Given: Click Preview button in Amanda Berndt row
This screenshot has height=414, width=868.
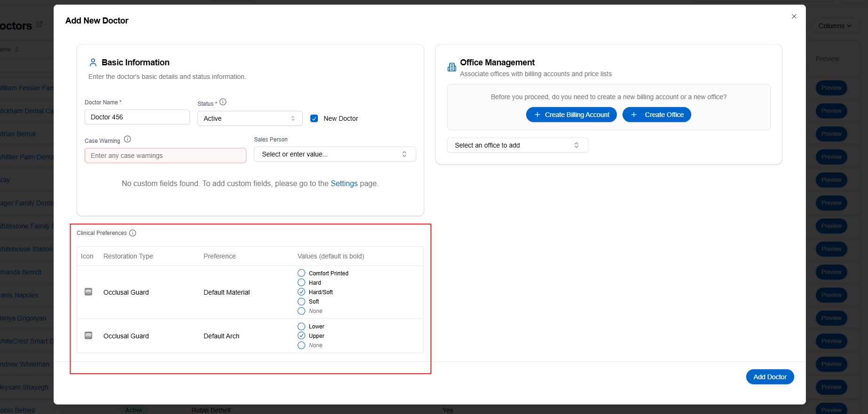Looking at the screenshot, I should coord(831,272).
